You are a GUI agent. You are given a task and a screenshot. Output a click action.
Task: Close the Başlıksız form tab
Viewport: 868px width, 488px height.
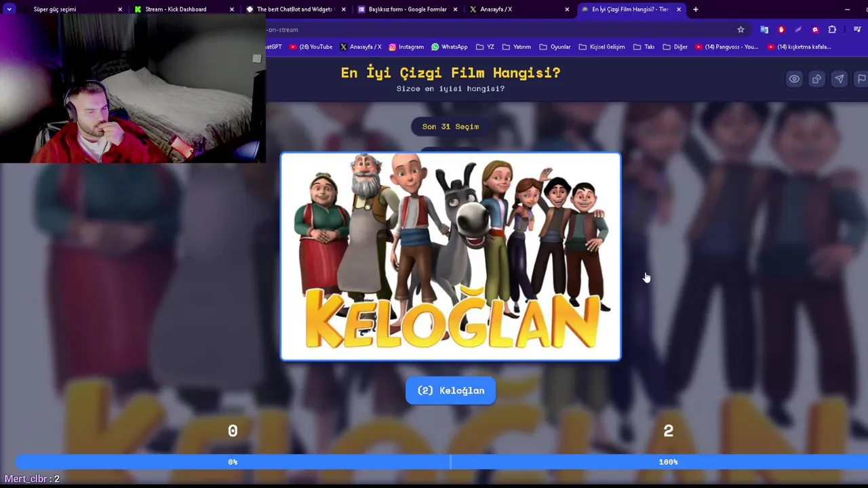tap(455, 9)
